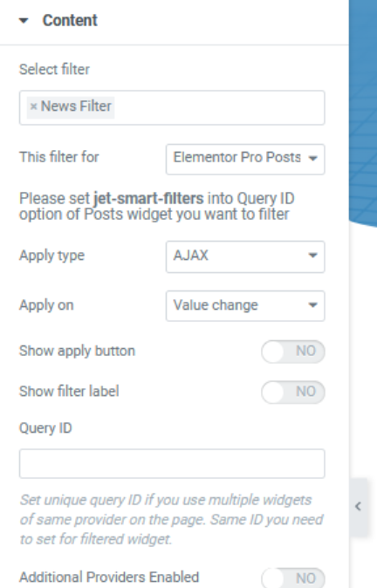
Task: Click the Value change dropdown caret icon
Action: (312, 305)
